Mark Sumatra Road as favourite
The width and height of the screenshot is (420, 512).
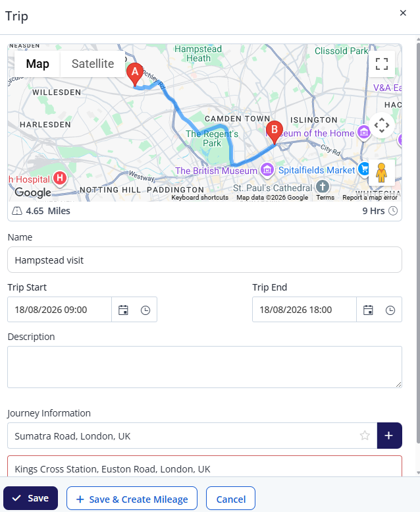click(365, 436)
